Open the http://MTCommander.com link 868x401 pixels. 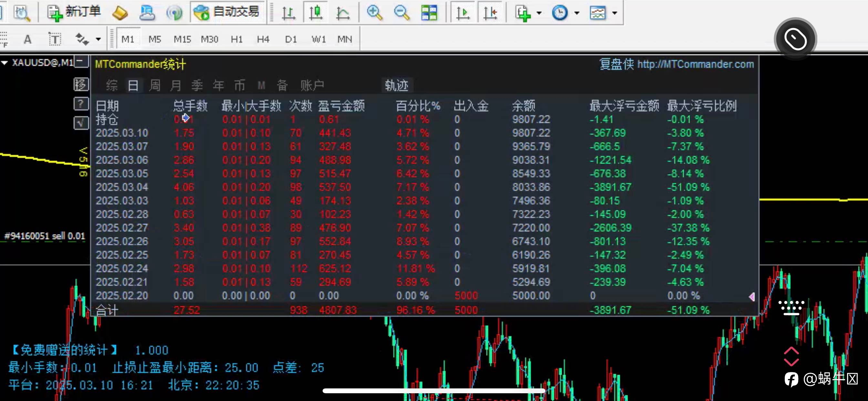point(696,64)
